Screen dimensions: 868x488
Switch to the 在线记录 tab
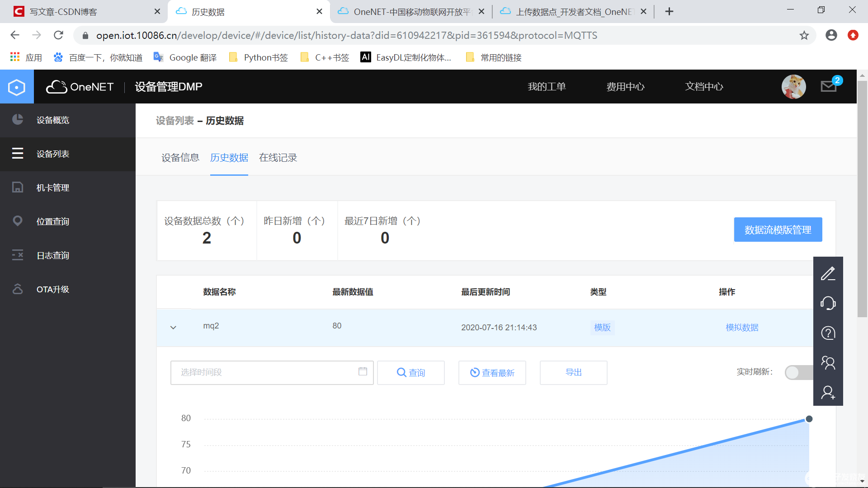278,158
